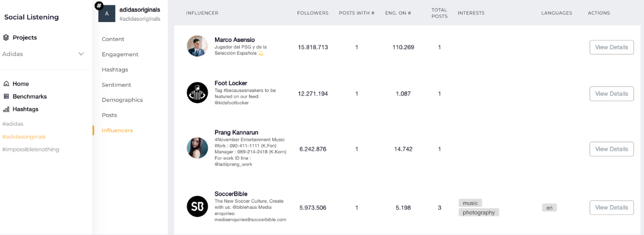Image resolution: width=644 pixels, height=235 pixels.
Task: Click follower count 15.818.713
Action: point(313,47)
